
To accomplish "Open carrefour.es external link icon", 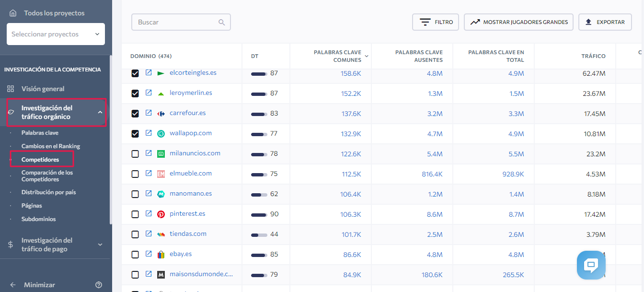I will pos(149,113).
